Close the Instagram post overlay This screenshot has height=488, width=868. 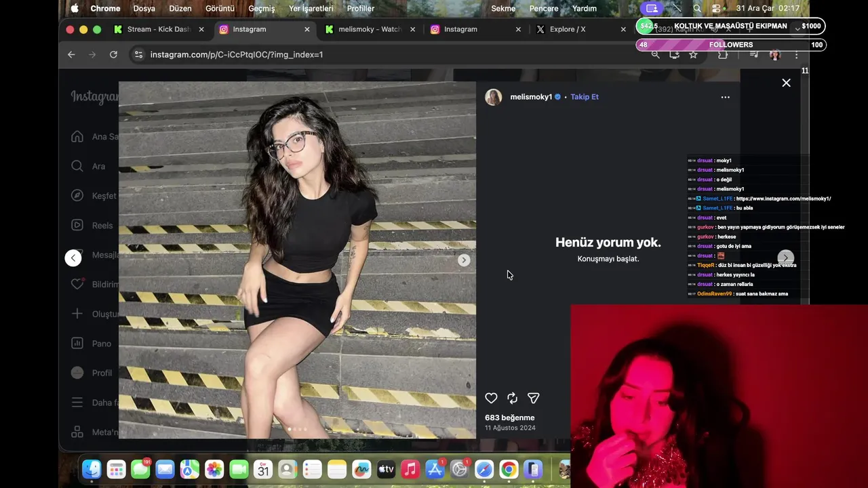pyautogui.click(x=786, y=83)
